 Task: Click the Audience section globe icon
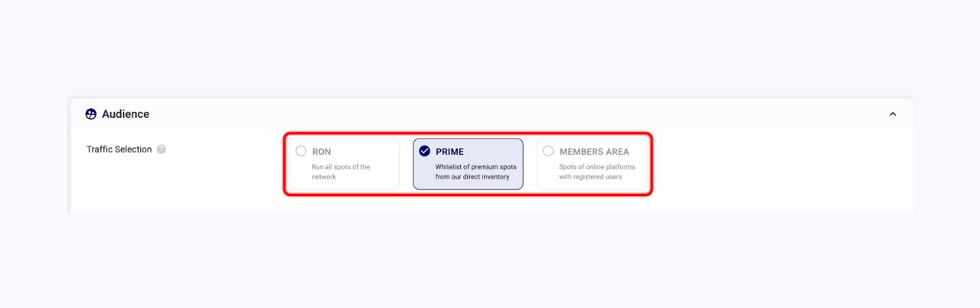[x=91, y=114]
